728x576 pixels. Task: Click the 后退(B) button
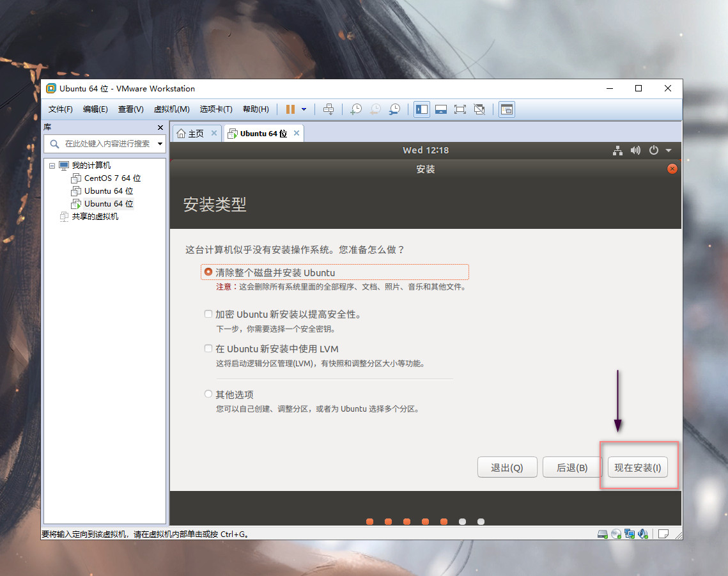(572, 467)
